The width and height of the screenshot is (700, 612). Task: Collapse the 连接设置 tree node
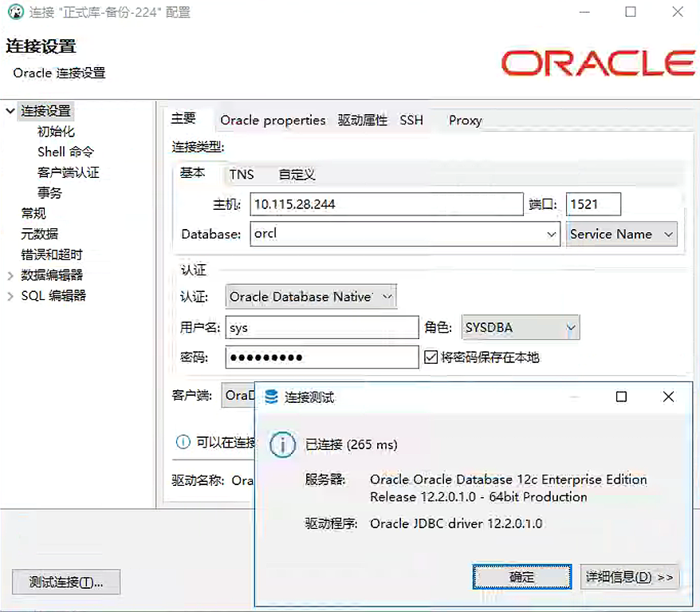click(x=10, y=111)
